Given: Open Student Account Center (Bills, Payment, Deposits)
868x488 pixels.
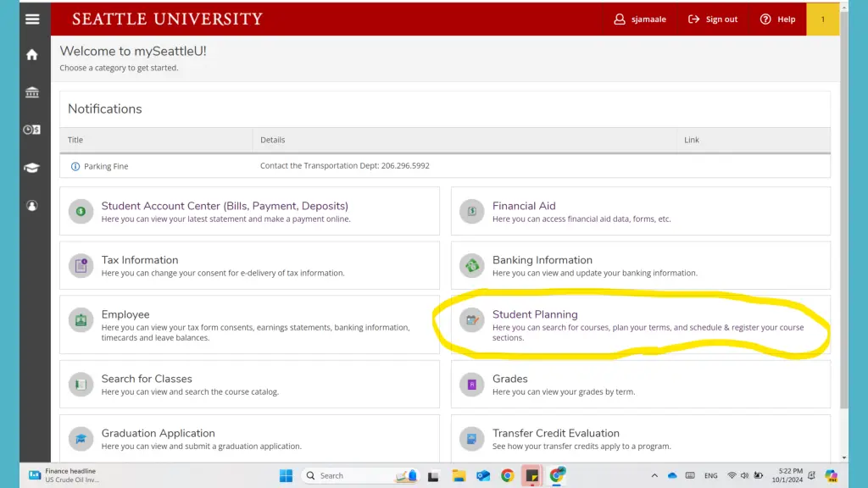Looking at the screenshot, I should 225,206.
